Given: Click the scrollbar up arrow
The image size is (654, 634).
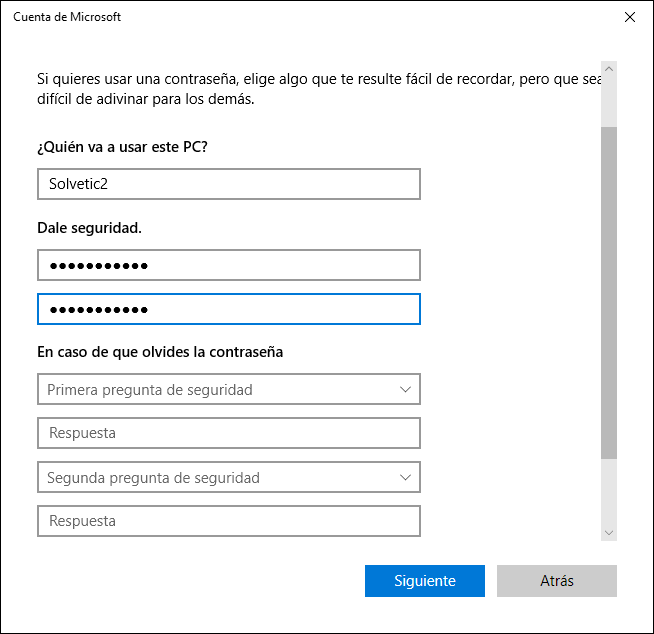Looking at the screenshot, I should 609,70.
